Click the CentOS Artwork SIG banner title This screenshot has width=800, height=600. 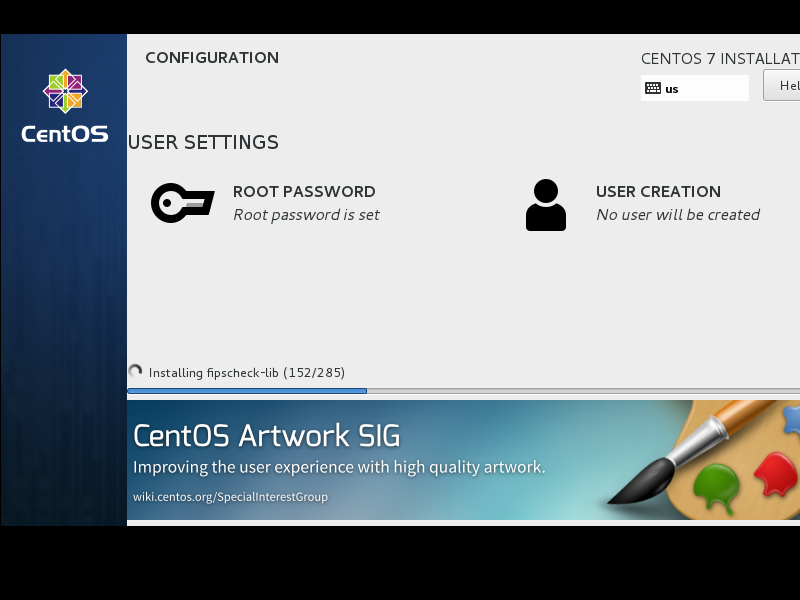(266, 436)
